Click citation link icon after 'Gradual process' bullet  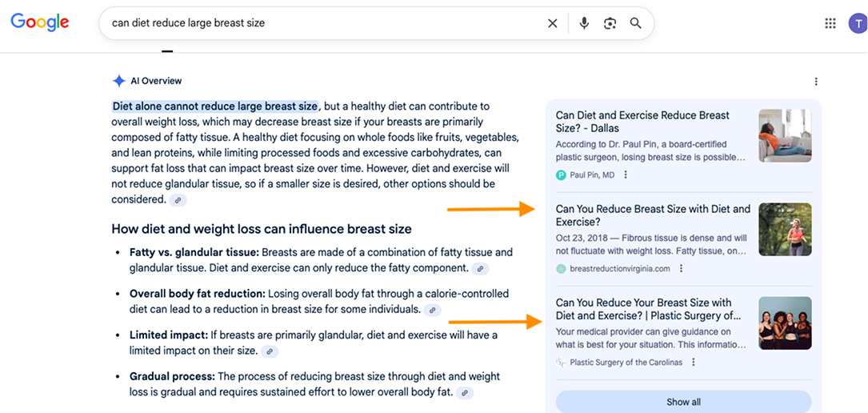point(465,393)
